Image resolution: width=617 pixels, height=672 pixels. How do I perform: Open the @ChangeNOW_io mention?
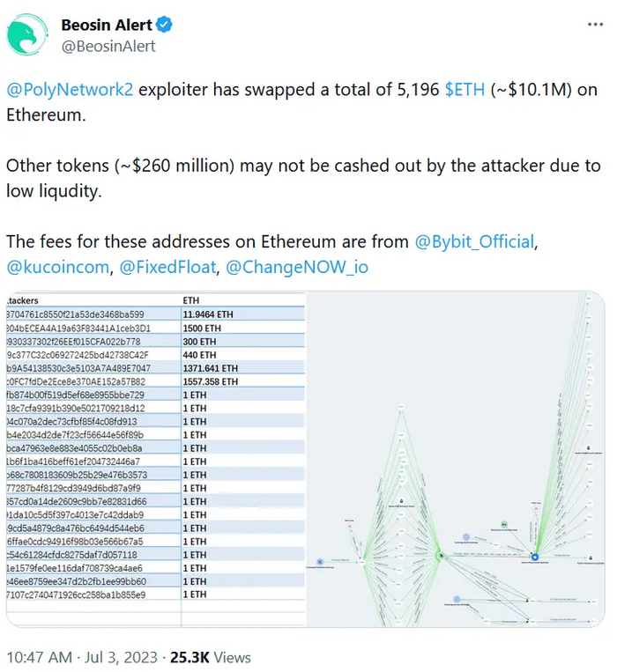tap(297, 267)
